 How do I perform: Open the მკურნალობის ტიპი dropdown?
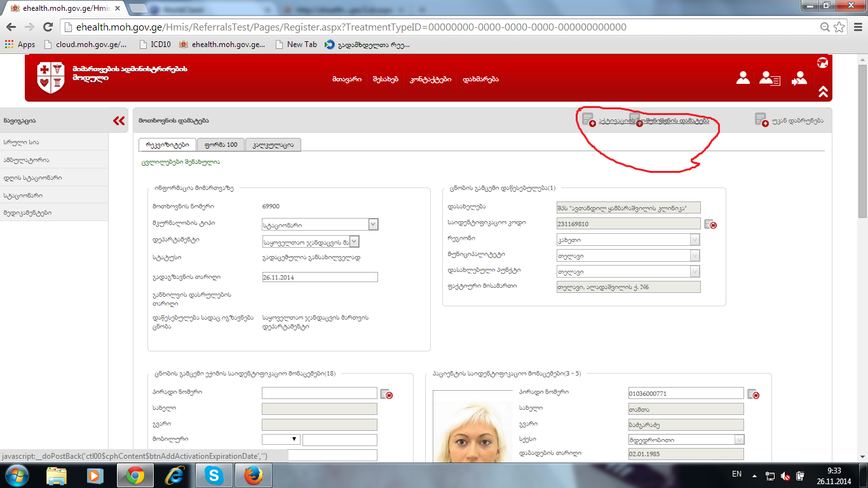click(x=373, y=224)
